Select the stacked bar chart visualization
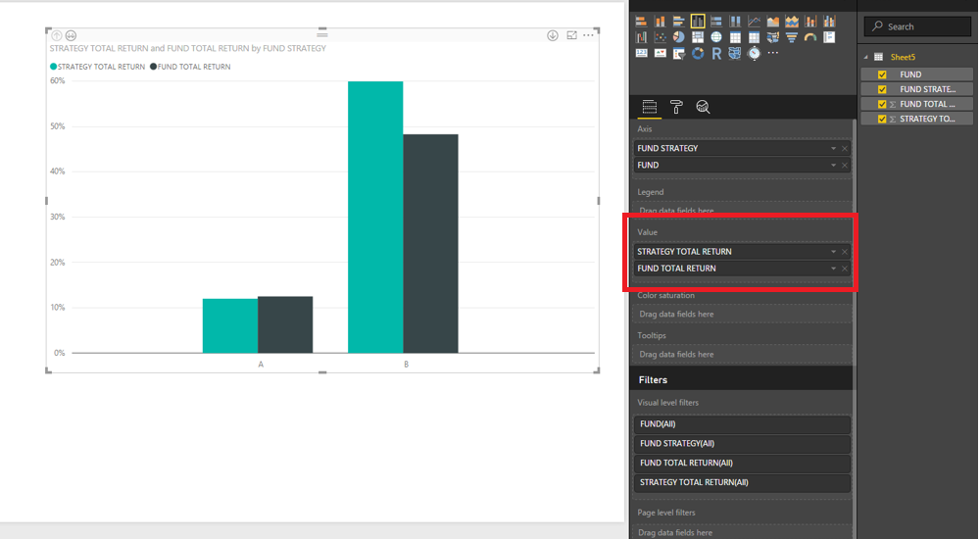980x539 pixels. pyautogui.click(x=641, y=22)
